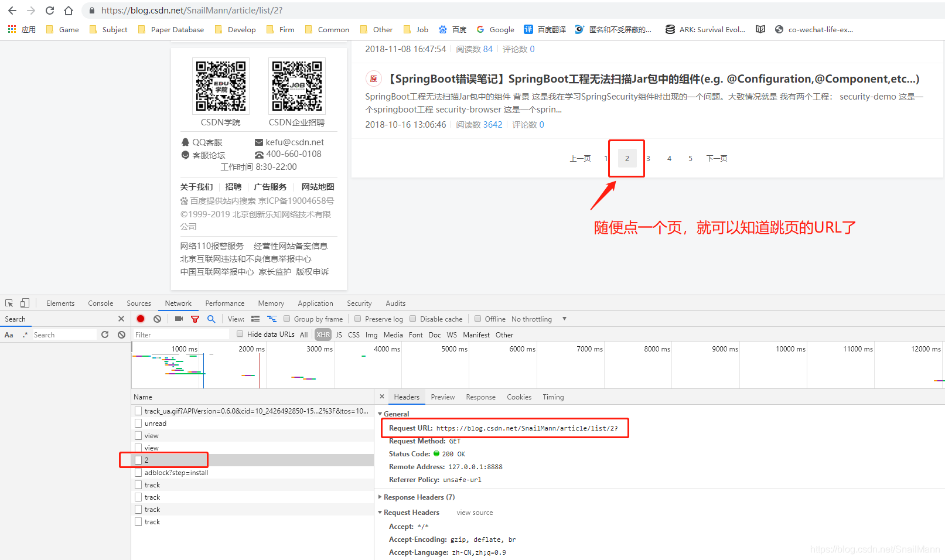This screenshot has width=945, height=560.
Task: Click the CSDN企业招聘 QR code image
Action: pos(297,86)
